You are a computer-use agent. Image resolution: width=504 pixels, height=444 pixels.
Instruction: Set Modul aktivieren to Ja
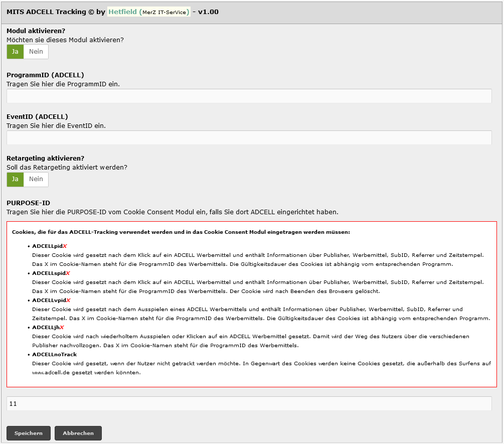(x=15, y=52)
